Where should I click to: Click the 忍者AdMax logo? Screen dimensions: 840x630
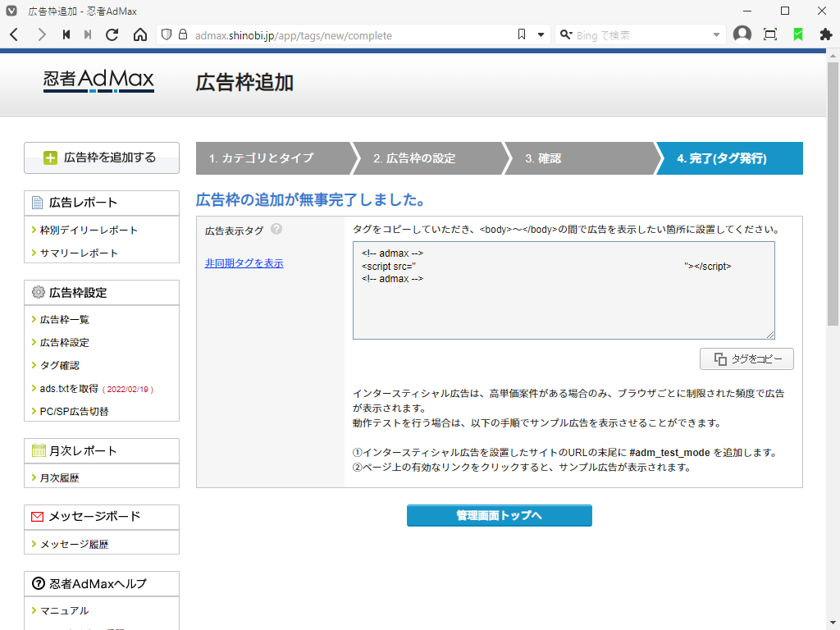(98, 81)
